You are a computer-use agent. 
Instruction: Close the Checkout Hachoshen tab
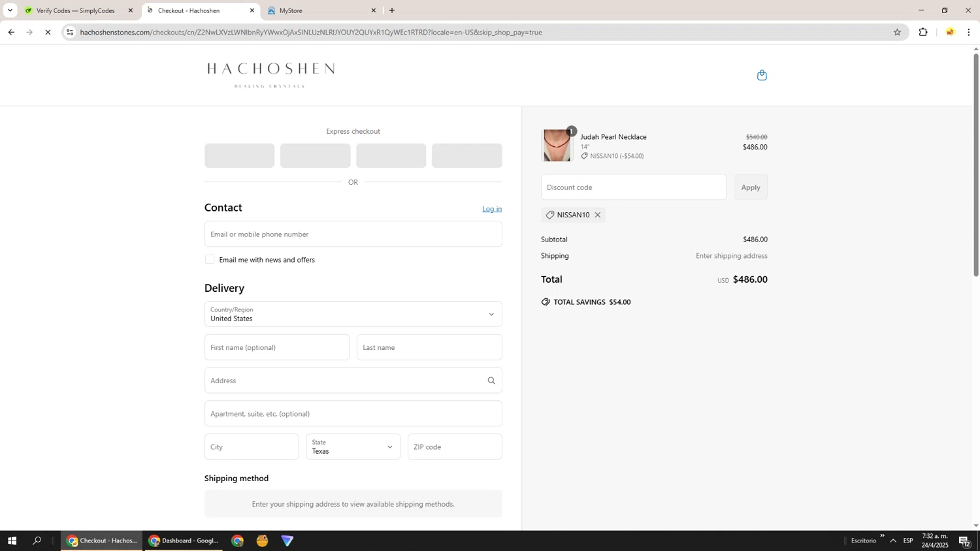(252, 10)
